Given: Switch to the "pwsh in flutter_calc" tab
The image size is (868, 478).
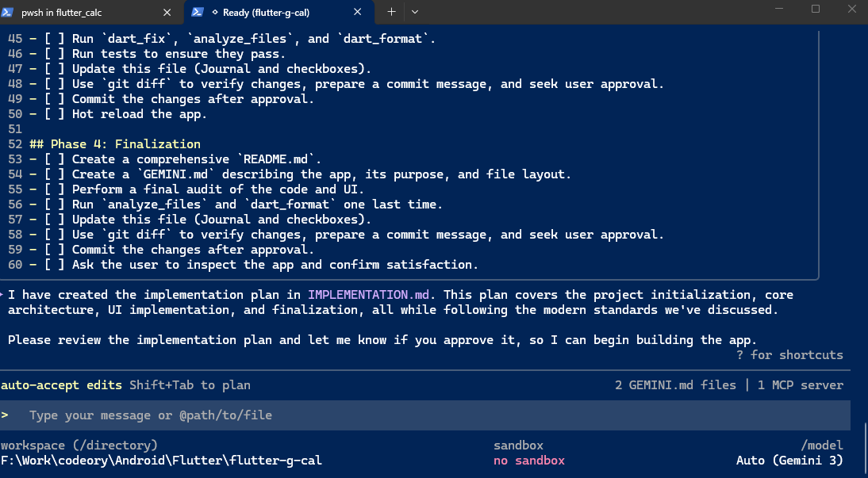Looking at the screenshot, I should click(x=79, y=13).
